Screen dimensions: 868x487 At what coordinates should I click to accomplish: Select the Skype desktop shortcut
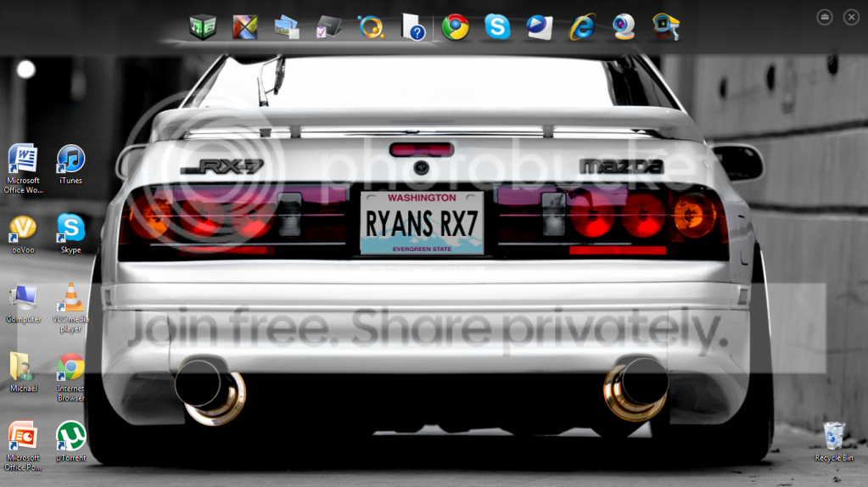click(x=71, y=233)
